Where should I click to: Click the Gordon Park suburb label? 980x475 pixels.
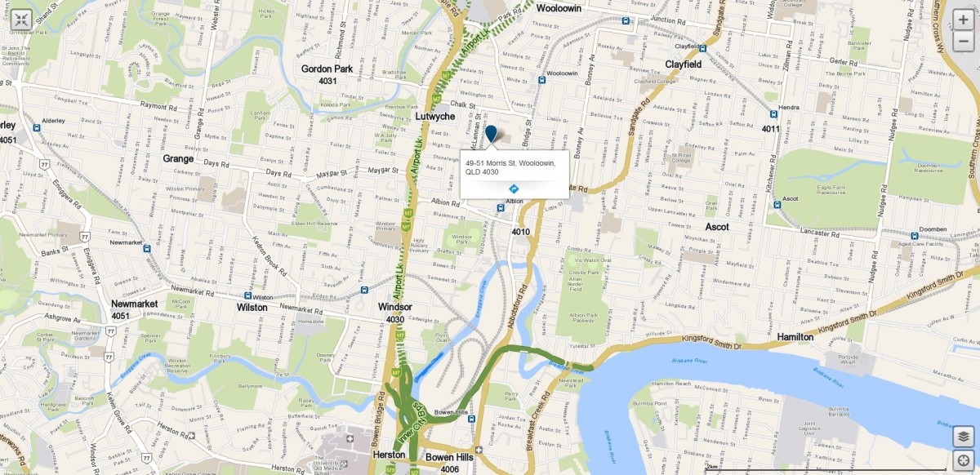coord(327,69)
